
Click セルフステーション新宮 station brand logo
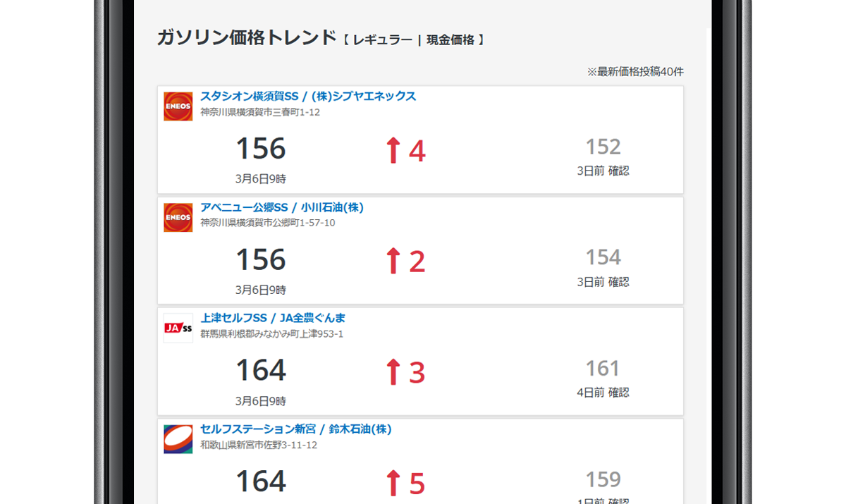pos(178,439)
